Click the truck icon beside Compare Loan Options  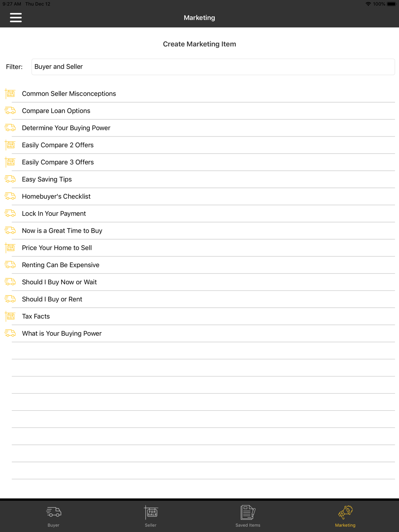[10, 110]
